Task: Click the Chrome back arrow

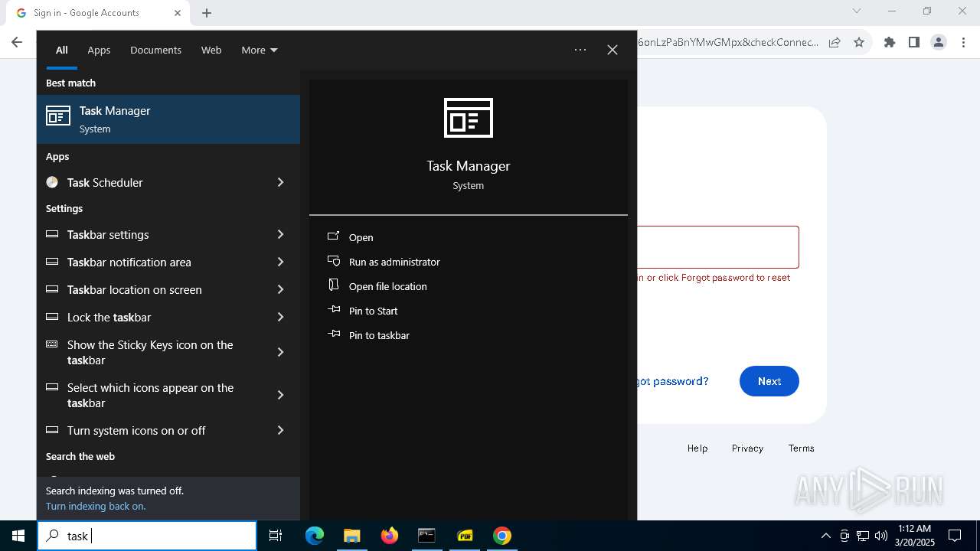Action: [17, 42]
